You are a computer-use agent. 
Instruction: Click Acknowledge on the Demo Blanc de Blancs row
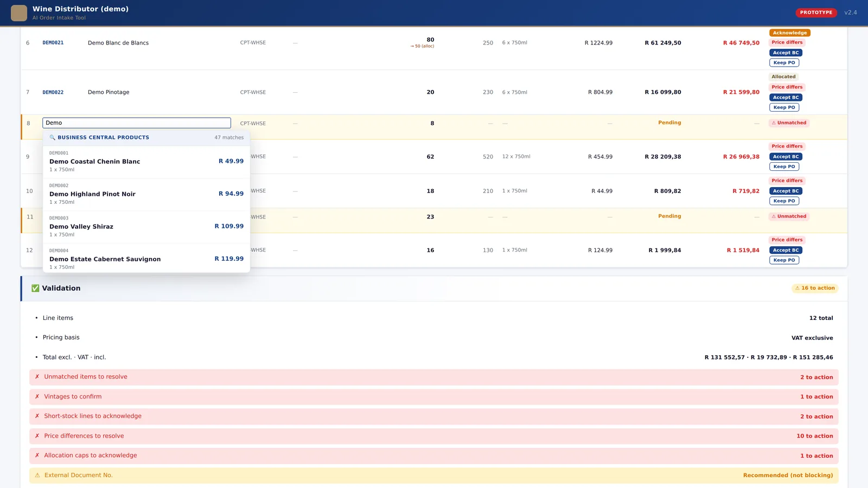click(790, 33)
